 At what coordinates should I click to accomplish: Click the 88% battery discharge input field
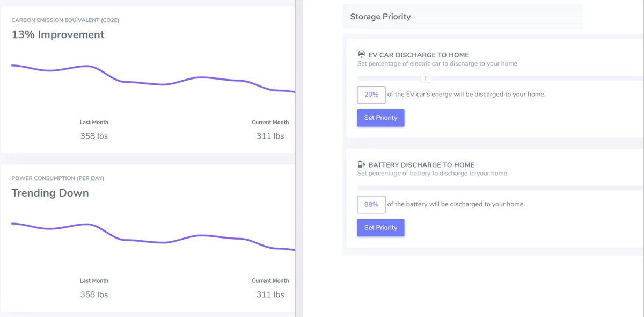(371, 205)
